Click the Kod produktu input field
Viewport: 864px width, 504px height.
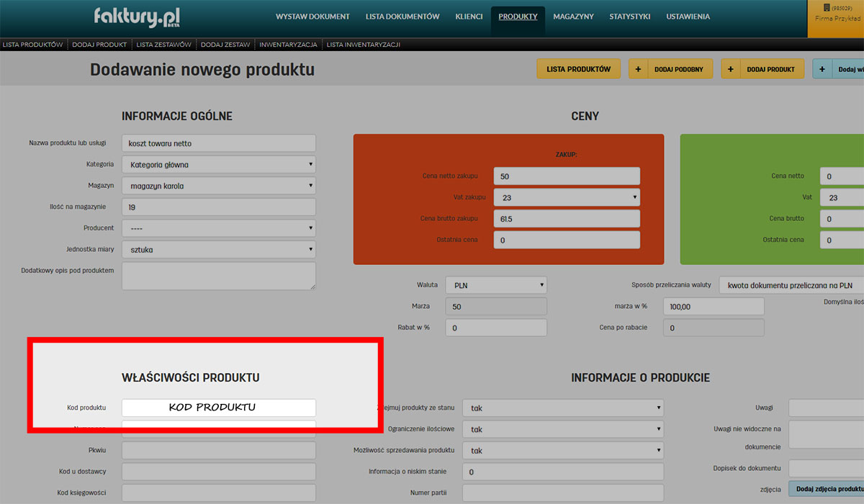coord(219,408)
